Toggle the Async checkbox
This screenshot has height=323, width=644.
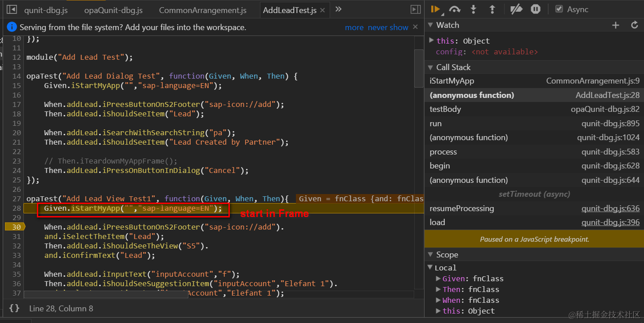click(x=559, y=9)
